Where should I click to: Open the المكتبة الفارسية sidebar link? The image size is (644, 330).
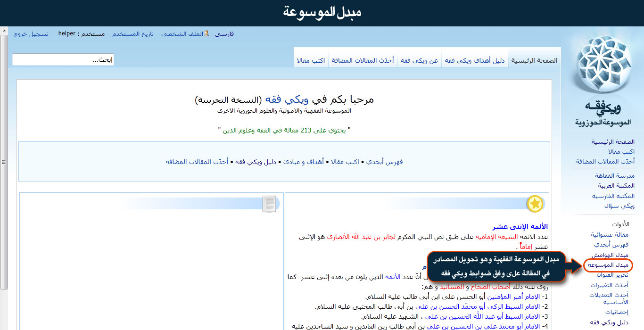click(x=613, y=196)
